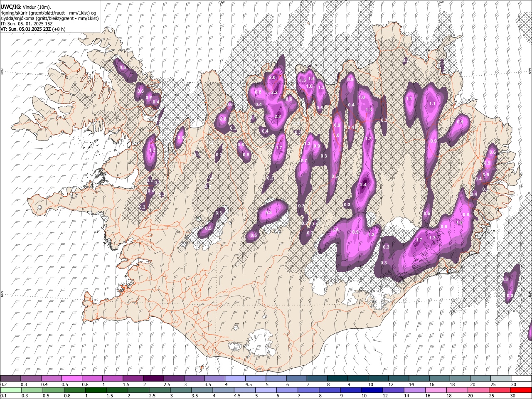The image size is (532, 399).
Task: Select bottom-row swatch between 1.5 and 2
Action: click(x=117, y=390)
